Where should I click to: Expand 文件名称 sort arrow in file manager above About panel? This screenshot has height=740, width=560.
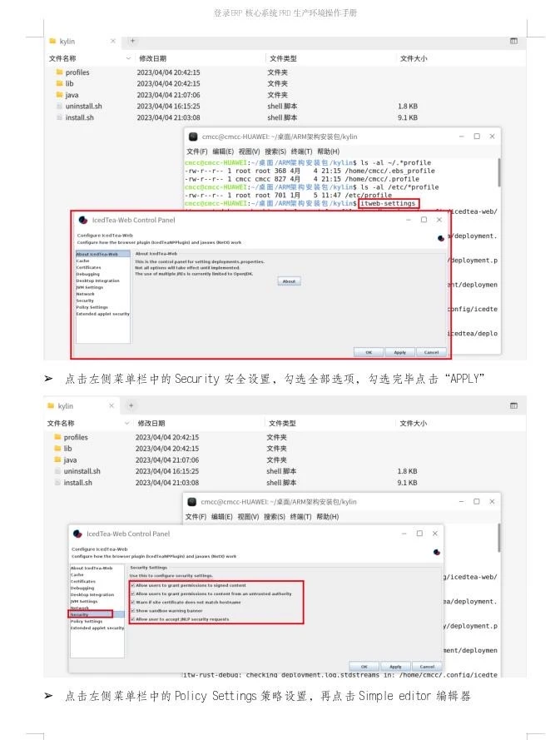pos(128,58)
